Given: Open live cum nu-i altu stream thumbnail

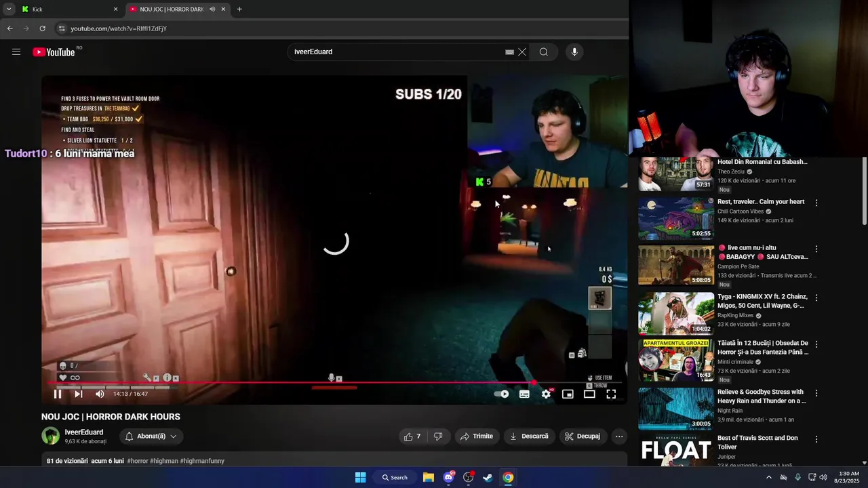Looking at the screenshot, I should point(676,265).
